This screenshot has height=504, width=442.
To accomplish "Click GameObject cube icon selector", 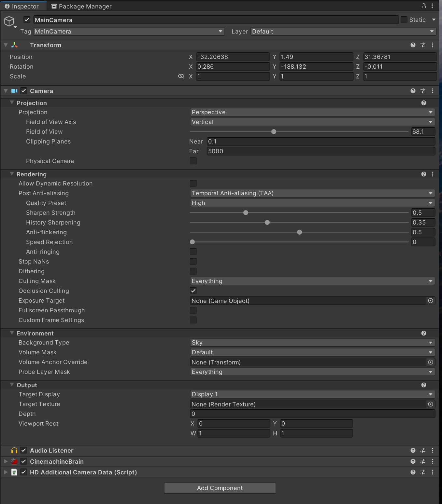I will (x=9, y=21).
